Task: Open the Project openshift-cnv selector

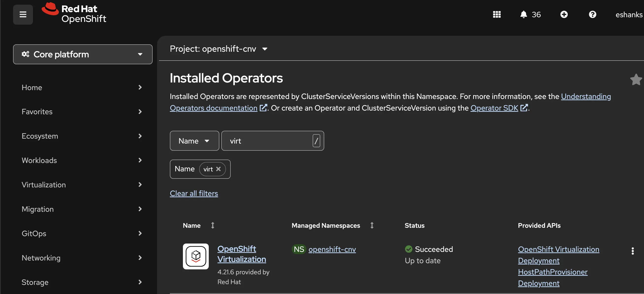Action: [219, 49]
